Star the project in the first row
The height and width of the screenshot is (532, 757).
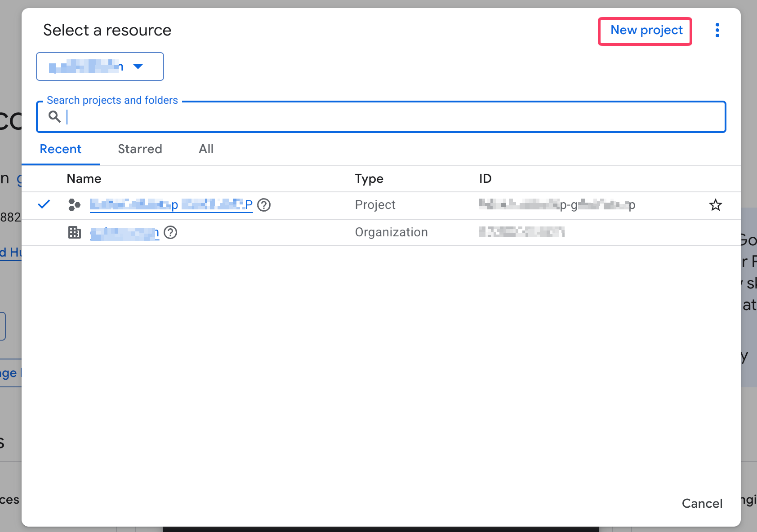coord(715,205)
